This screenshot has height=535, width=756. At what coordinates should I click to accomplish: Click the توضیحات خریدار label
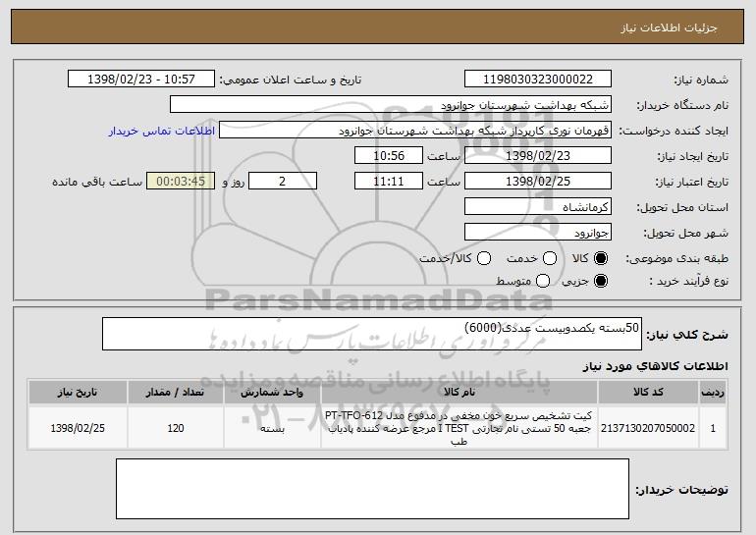coord(681,490)
